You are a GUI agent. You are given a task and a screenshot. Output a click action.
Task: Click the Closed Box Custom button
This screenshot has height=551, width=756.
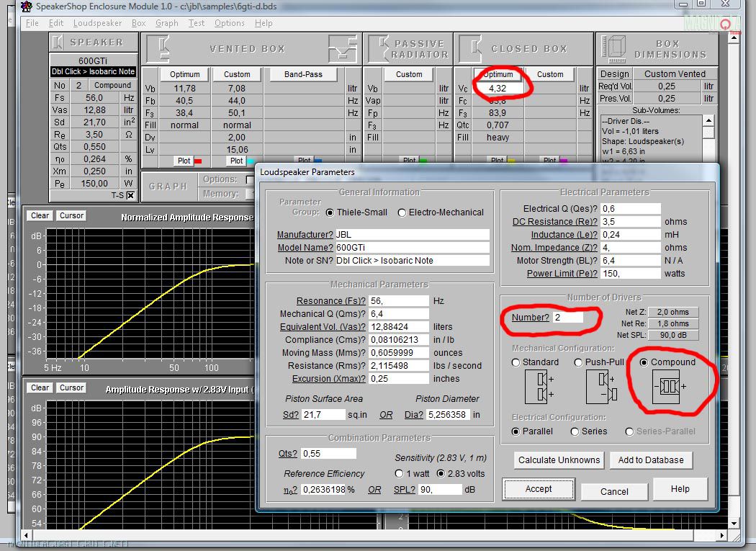pyautogui.click(x=550, y=74)
